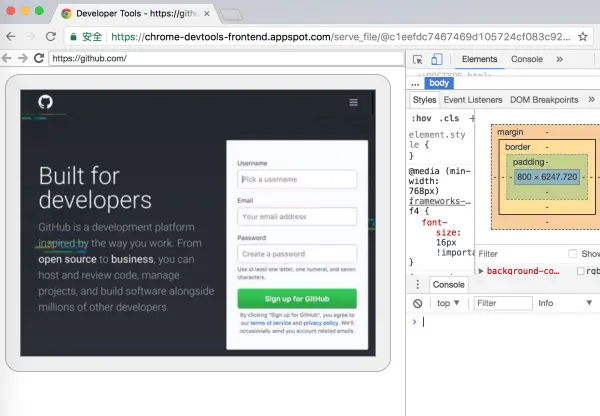Open the GitHub hamburger menu
The height and width of the screenshot is (416, 600).
[x=353, y=102]
